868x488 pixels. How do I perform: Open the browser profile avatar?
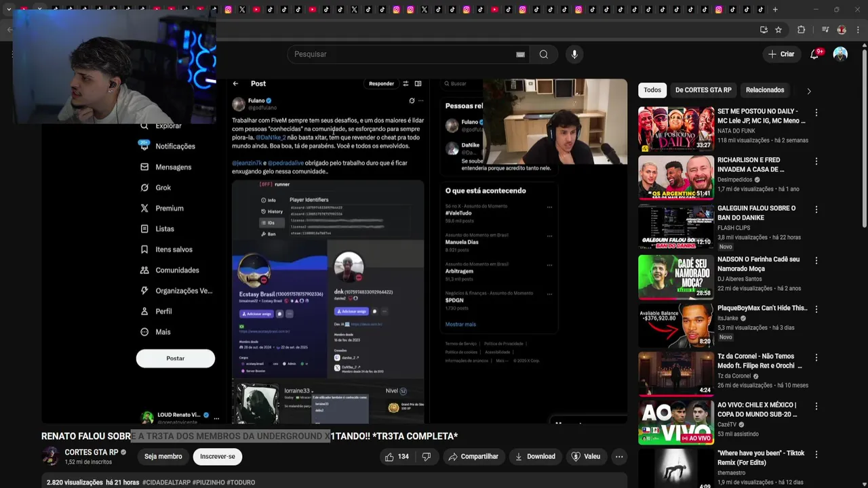click(x=842, y=30)
